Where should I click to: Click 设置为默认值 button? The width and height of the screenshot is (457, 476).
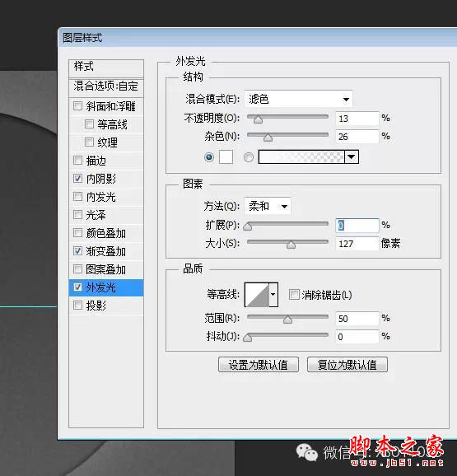click(259, 364)
